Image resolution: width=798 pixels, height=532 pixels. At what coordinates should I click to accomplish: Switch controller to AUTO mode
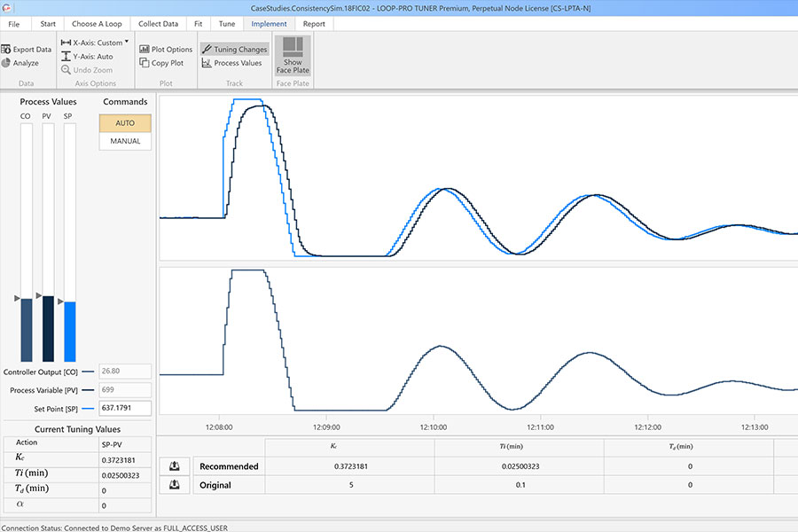coord(125,123)
